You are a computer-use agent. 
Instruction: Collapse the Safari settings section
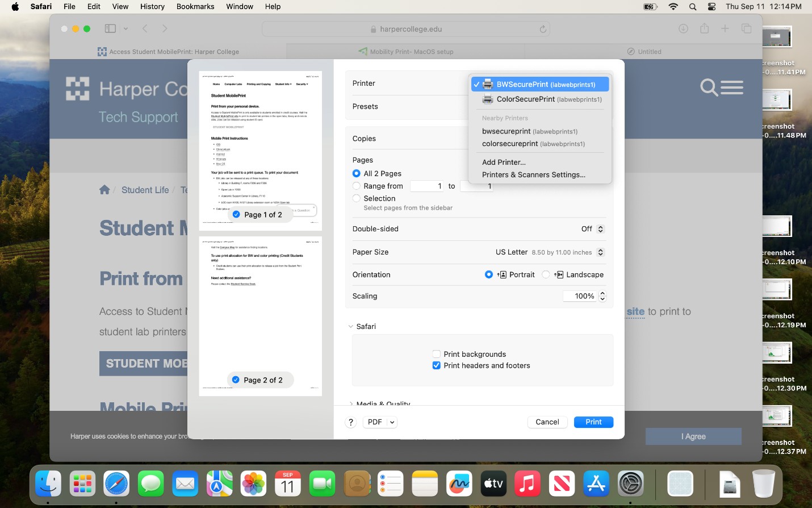point(351,326)
